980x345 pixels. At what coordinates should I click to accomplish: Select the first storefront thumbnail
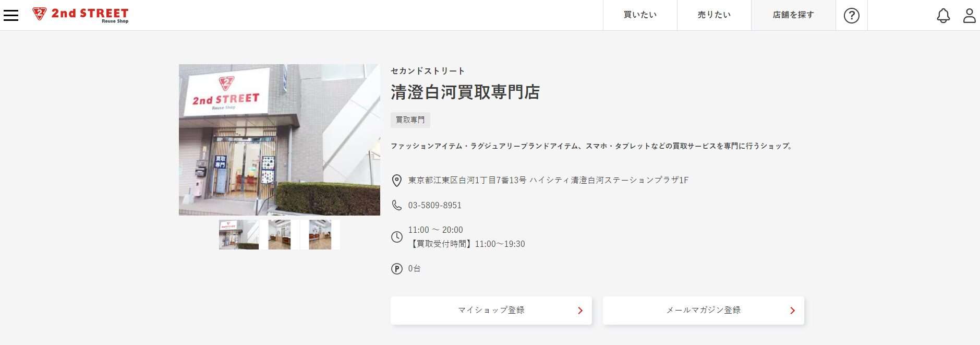click(x=239, y=234)
